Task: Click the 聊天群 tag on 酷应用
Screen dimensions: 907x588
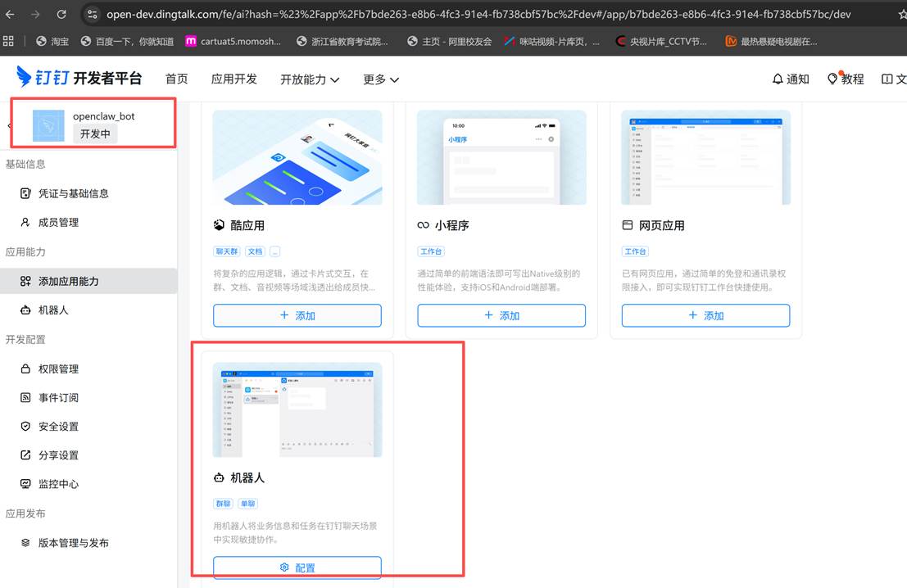Action: pyautogui.click(x=227, y=251)
